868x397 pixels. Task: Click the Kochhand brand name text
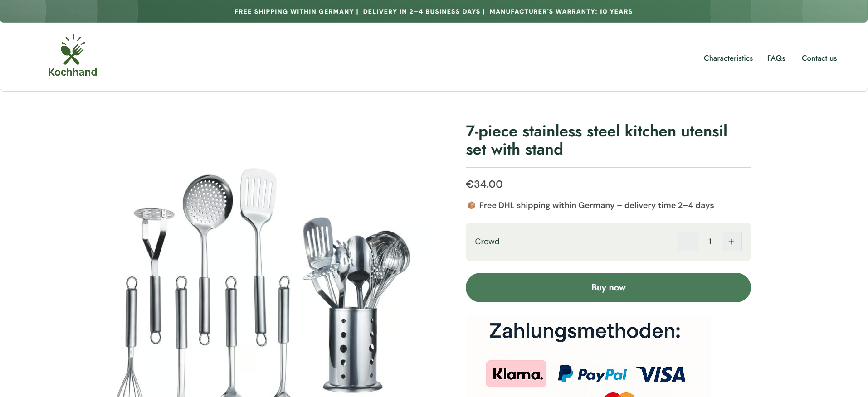point(73,72)
